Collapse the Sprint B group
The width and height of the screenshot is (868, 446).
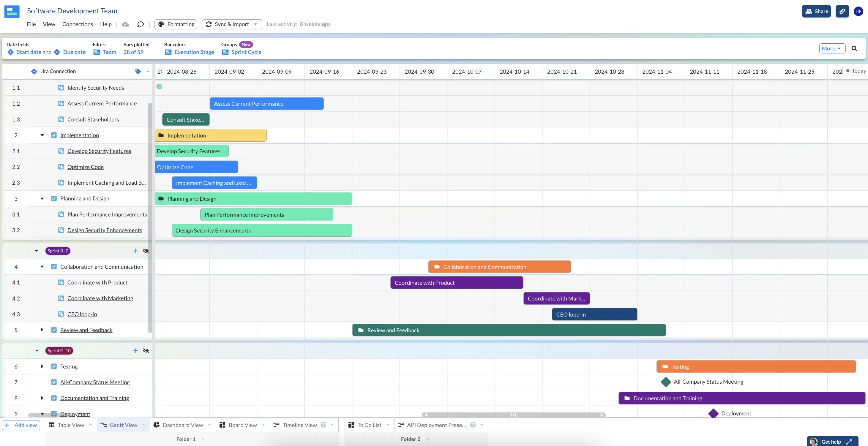pyautogui.click(x=37, y=251)
